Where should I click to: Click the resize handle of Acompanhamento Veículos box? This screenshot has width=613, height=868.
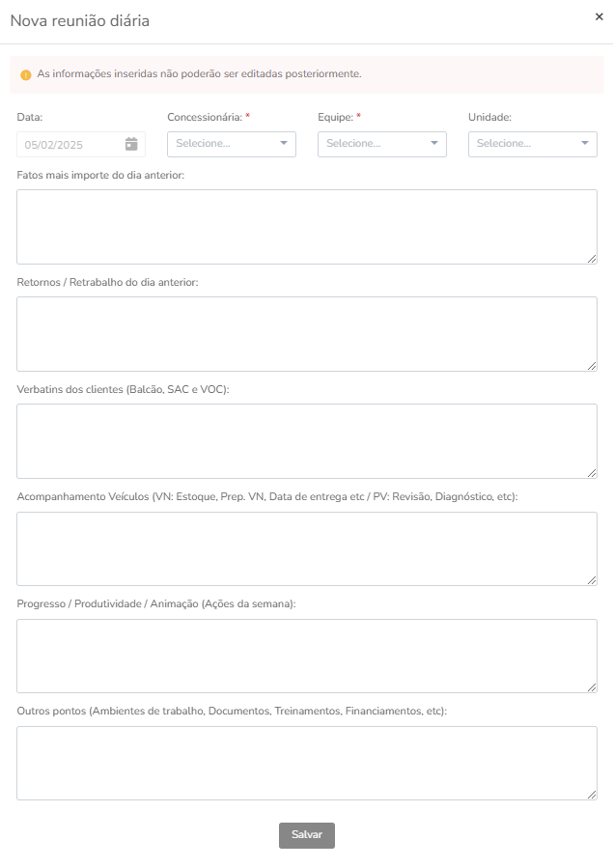click(x=592, y=580)
